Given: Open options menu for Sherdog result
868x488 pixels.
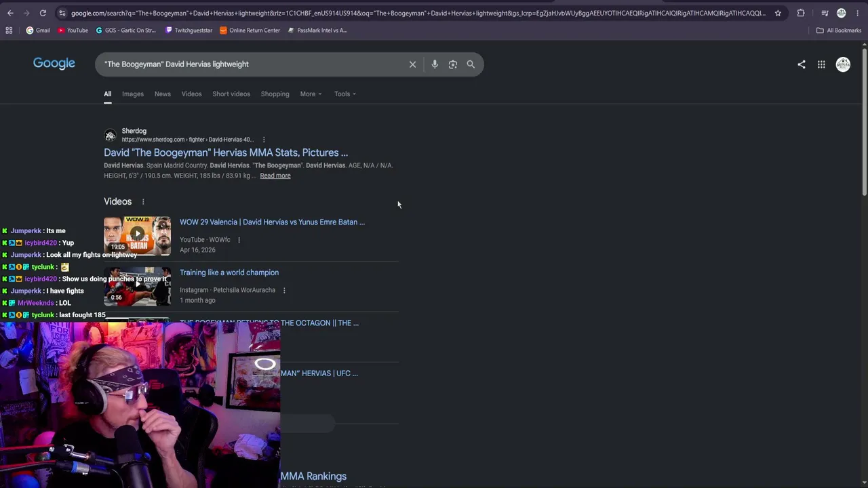Looking at the screenshot, I should pos(264,140).
